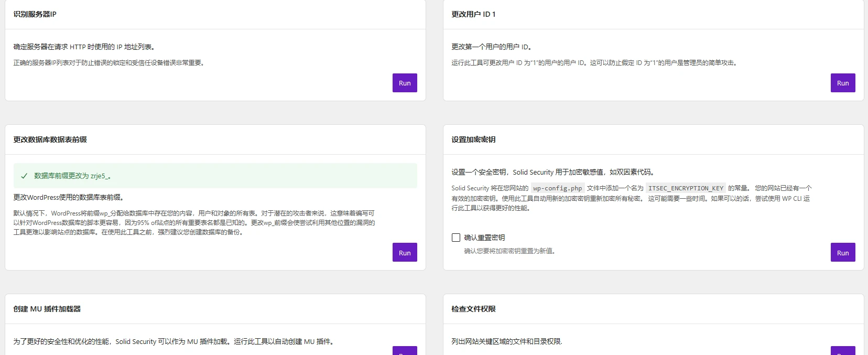The width and height of the screenshot is (868, 355).
Task: Click the ITSEC_ENCRYPTION_KEY code snippet
Action: coord(686,188)
